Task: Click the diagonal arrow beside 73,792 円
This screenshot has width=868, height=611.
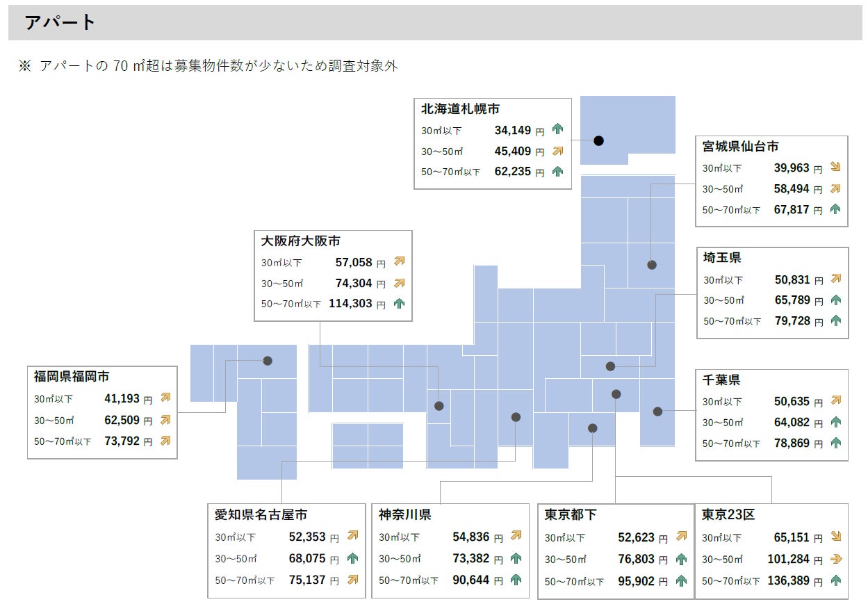Action: point(165,441)
